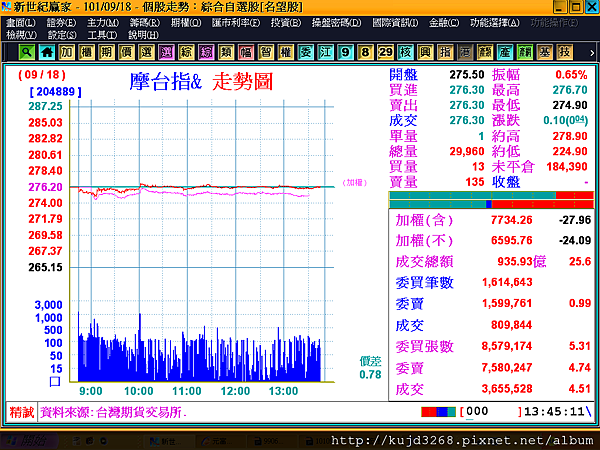Click the dimmed 港 toolbar icon

click(465, 52)
